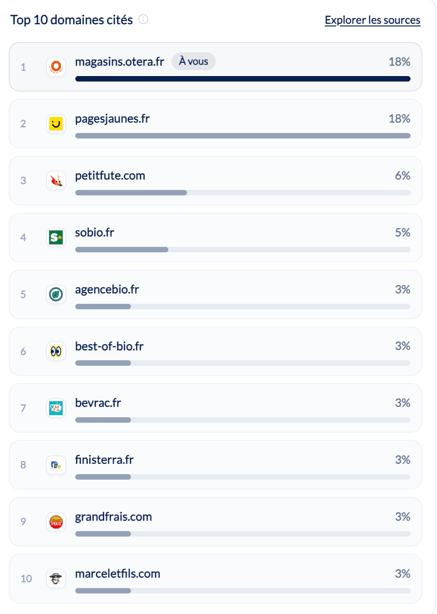Click the grandfrais.com red favicon
This screenshot has width=437, height=614.
coord(56,522)
